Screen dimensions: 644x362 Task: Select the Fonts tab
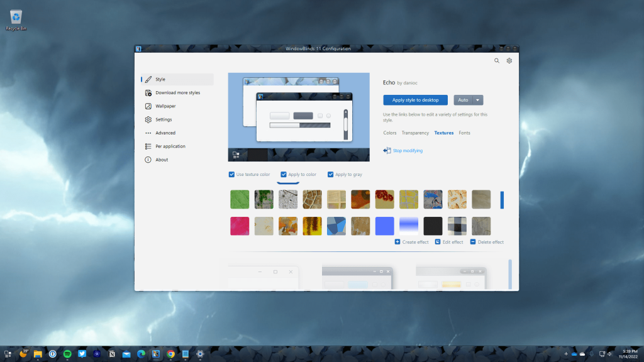click(x=464, y=133)
